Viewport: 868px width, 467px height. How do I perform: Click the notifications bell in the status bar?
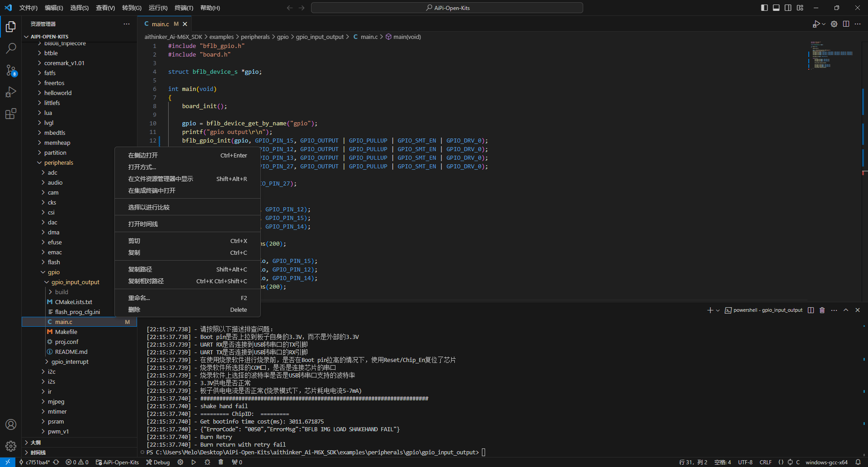(x=858, y=462)
